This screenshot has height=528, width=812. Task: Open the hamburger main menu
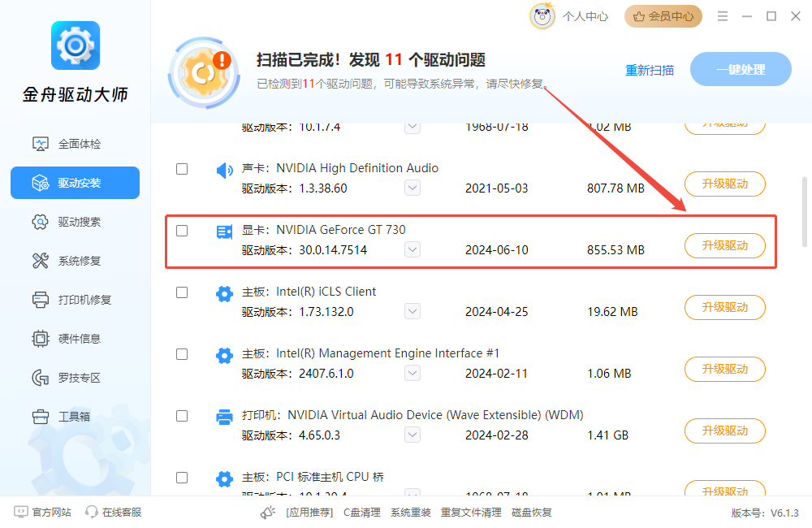723,16
